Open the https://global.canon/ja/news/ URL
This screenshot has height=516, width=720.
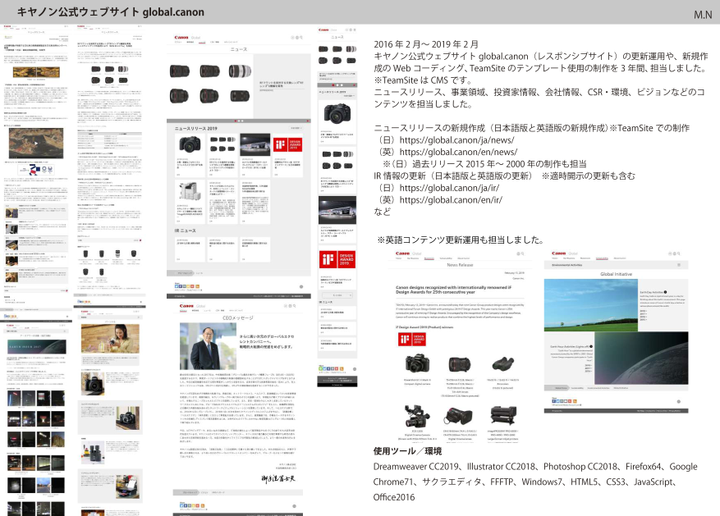[x=456, y=140]
